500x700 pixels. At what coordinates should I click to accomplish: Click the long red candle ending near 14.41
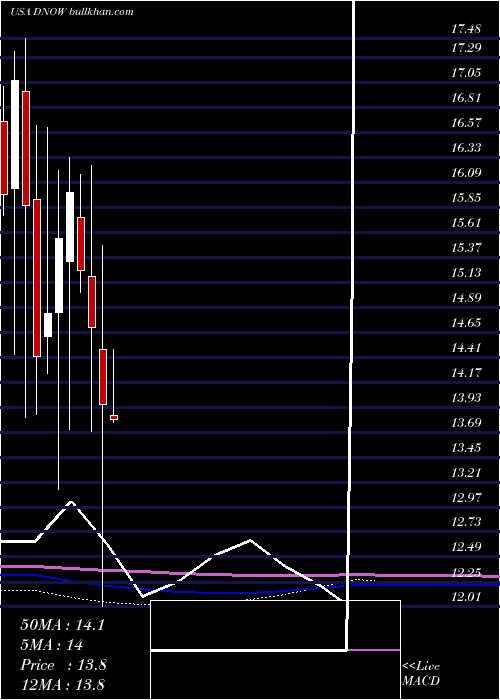tap(37, 278)
